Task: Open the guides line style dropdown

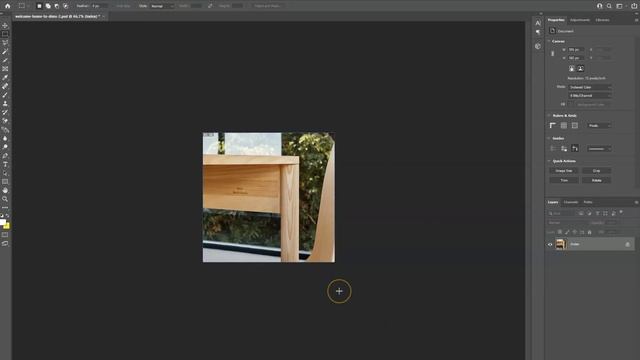Action: click(x=599, y=149)
